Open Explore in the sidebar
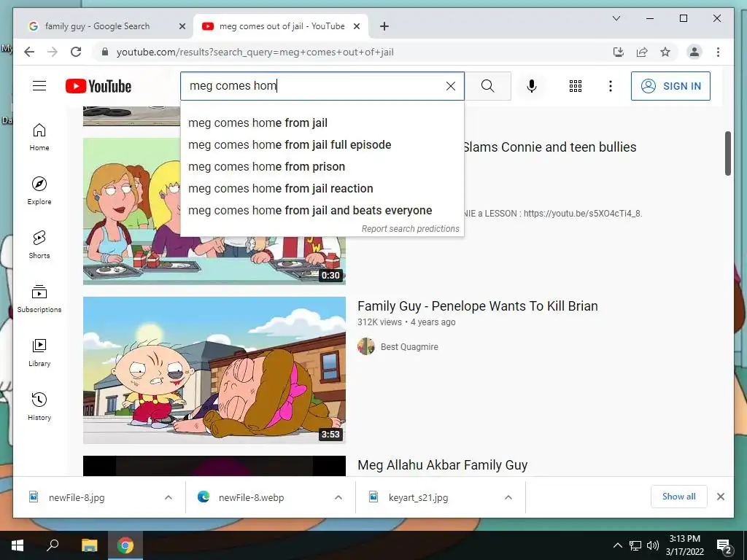 point(39,191)
